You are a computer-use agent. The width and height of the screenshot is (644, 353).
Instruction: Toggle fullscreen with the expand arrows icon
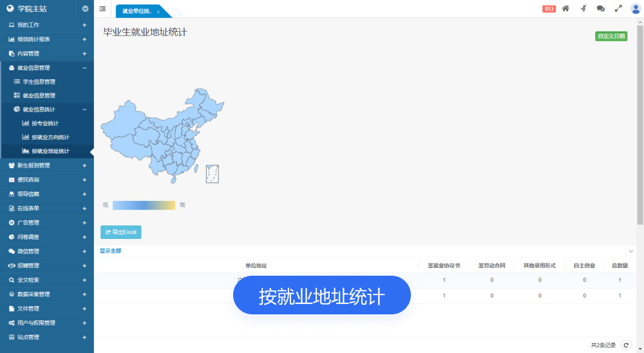pos(618,8)
